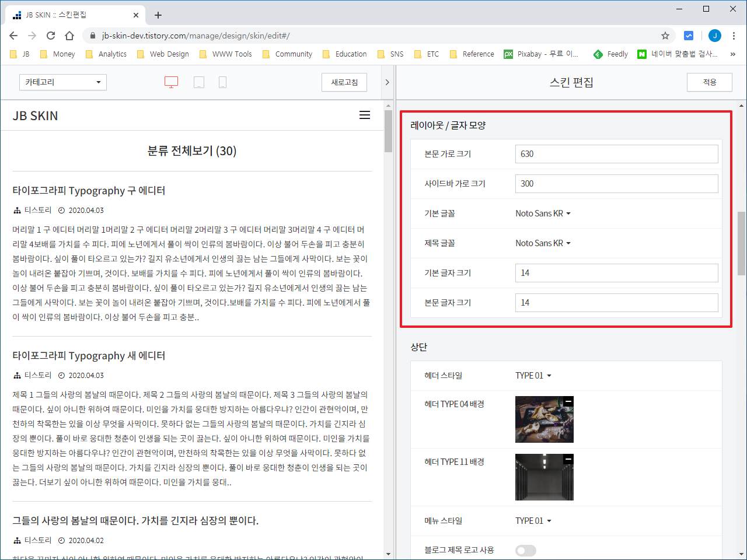Toggle the 블로그 제목 로고 사용 switch
The width and height of the screenshot is (747, 560).
click(526, 550)
